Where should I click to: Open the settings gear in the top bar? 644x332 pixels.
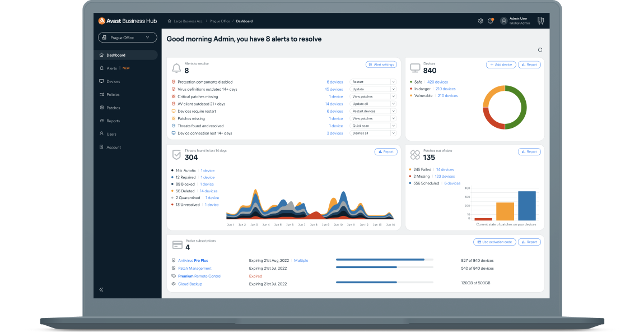[x=480, y=20]
